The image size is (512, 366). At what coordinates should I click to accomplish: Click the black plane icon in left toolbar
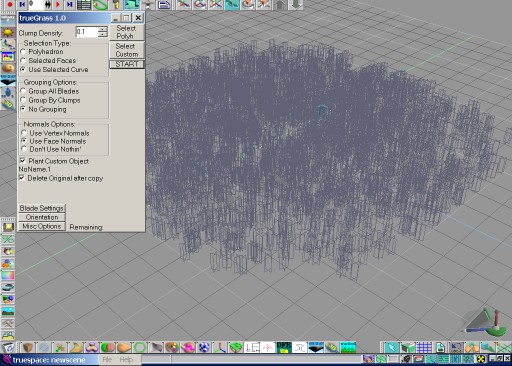[8, 80]
